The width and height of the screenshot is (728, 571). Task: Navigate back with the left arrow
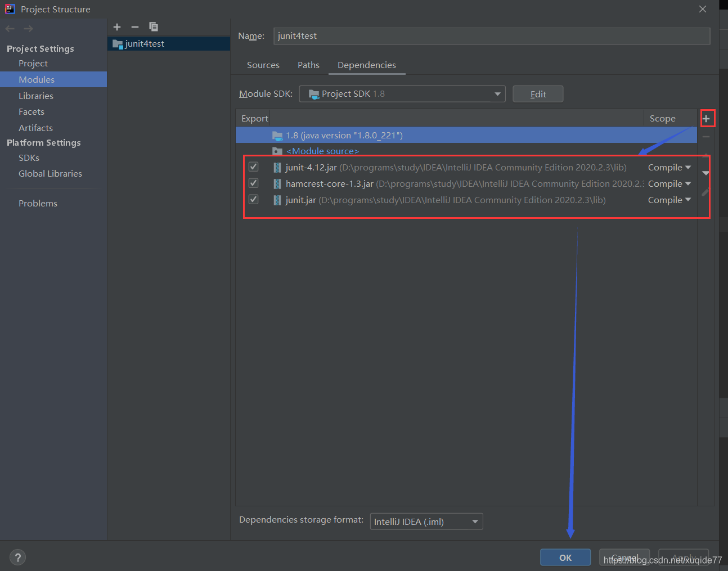[10, 29]
